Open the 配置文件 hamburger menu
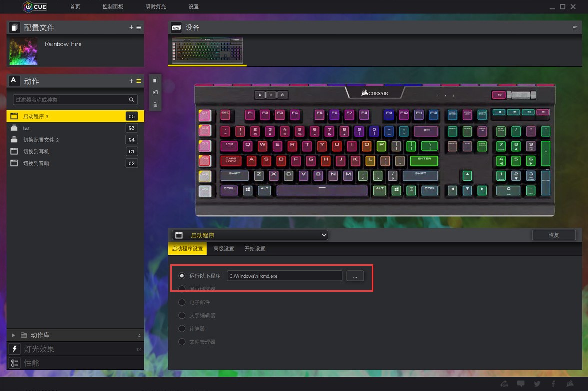588x391 pixels. coord(139,28)
